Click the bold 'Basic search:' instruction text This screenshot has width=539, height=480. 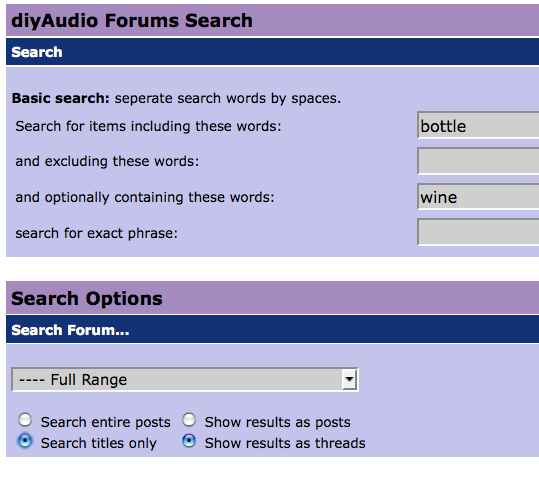coord(60,98)
